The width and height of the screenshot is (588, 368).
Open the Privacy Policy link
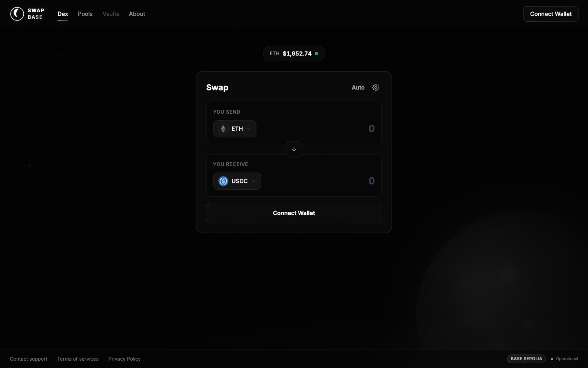point(125,359)
